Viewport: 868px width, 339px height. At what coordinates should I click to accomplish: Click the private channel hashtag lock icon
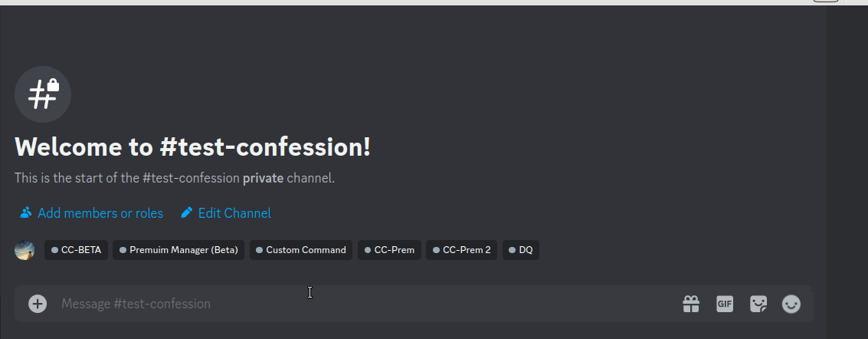43,94
